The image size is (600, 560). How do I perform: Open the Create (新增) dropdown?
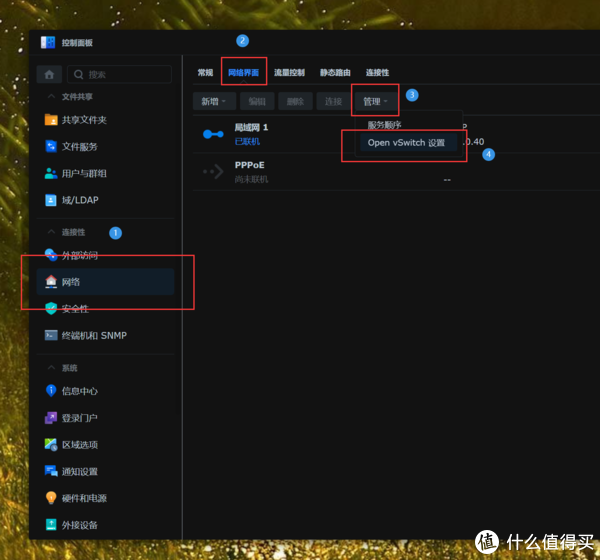click(x=214, y=101)
